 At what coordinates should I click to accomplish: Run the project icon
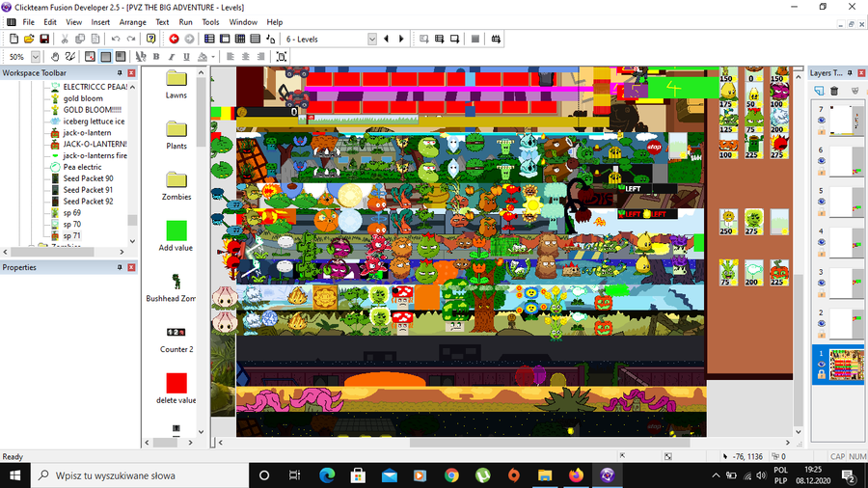tap(424, 39)
